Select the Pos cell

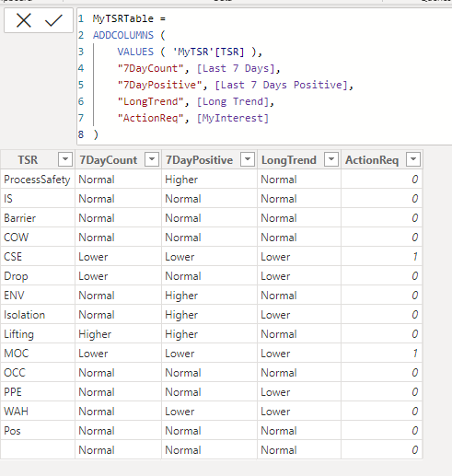tap(37, 431)
